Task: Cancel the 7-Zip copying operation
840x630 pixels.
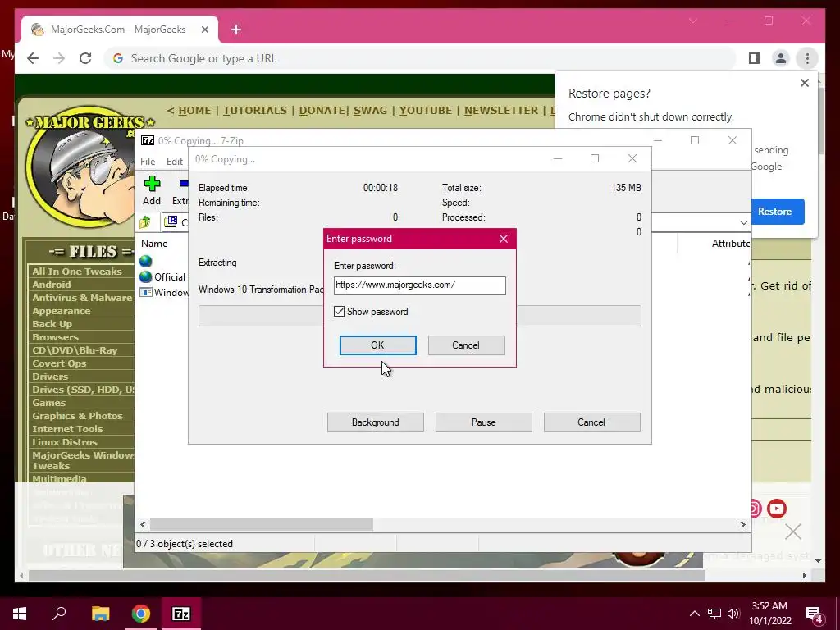Action: pyautogui.click(x=591, y=422)
